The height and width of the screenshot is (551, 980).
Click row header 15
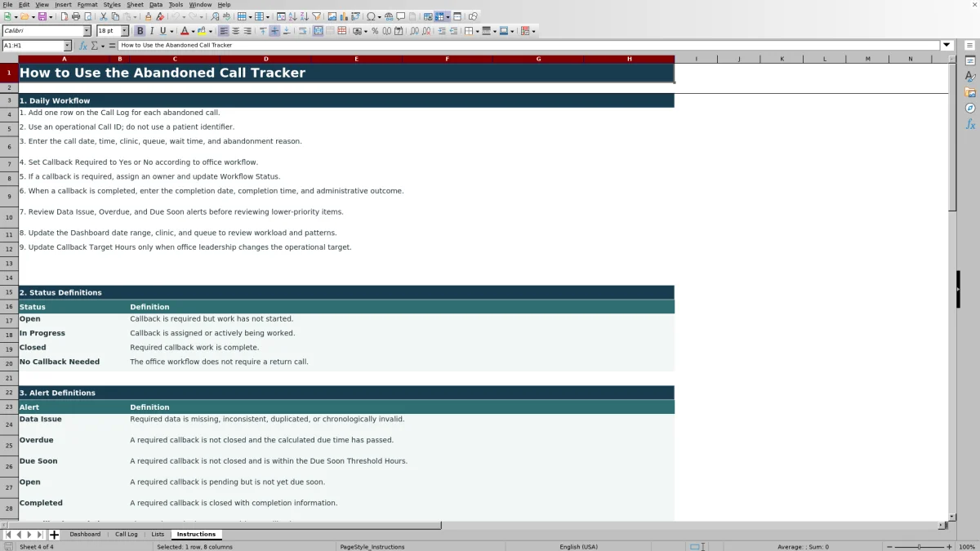click(9, 292)
